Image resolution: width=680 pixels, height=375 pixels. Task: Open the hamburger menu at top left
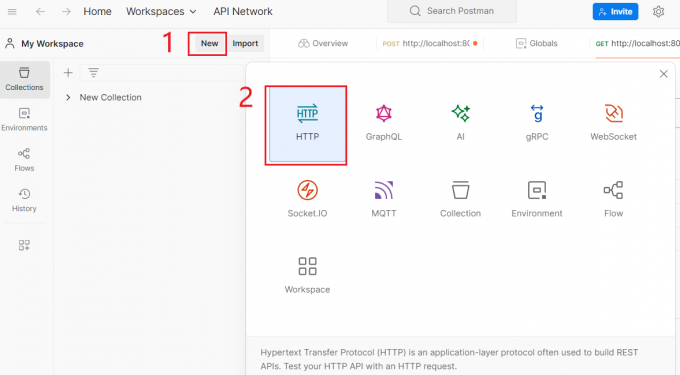click(x=12, y=12)
